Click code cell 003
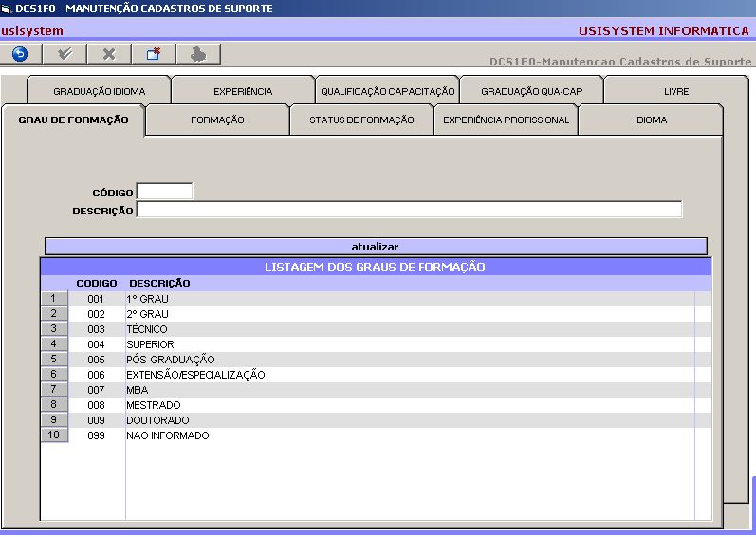The image size is (756, 537). [x=96, y=330]
